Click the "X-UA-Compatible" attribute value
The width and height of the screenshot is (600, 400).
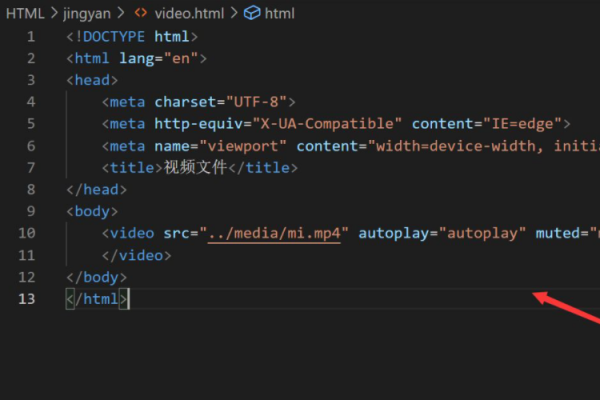(x=332, y=124)
